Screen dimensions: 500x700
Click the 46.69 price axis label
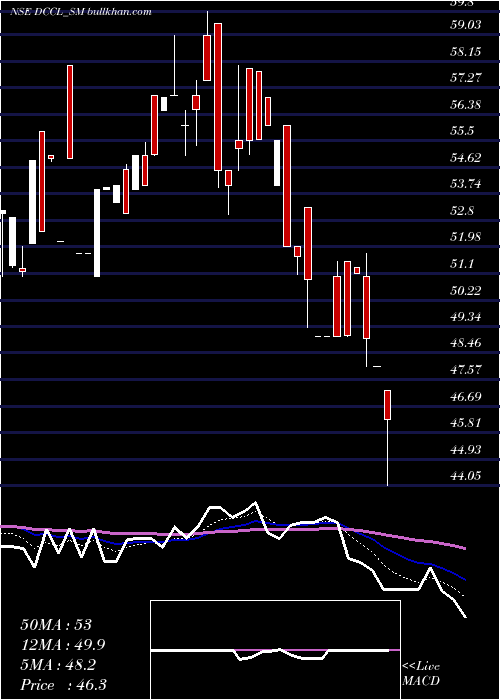(466, 396)
